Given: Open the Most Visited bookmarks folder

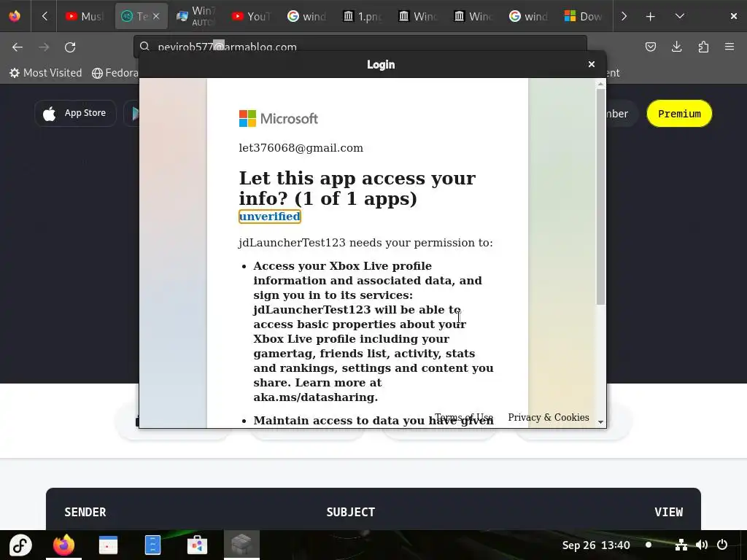Looking at the screenshot, I should (46, 73).
